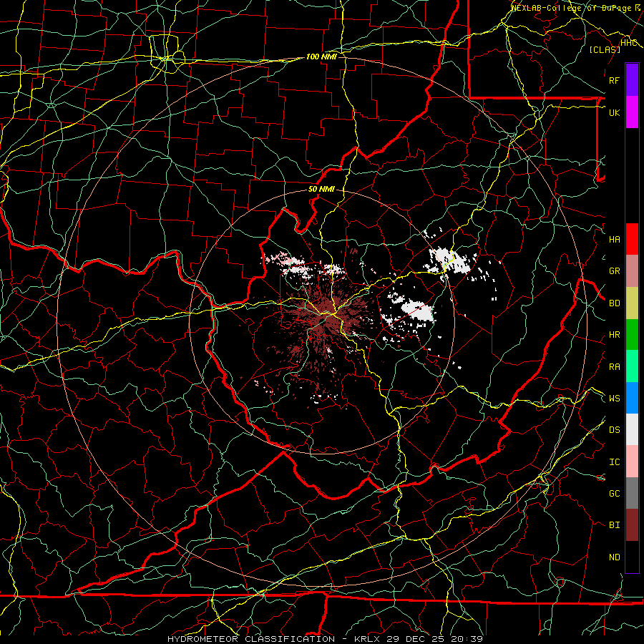
Task: Select the white DS legend swatch
Action: [x=632, y=429]
